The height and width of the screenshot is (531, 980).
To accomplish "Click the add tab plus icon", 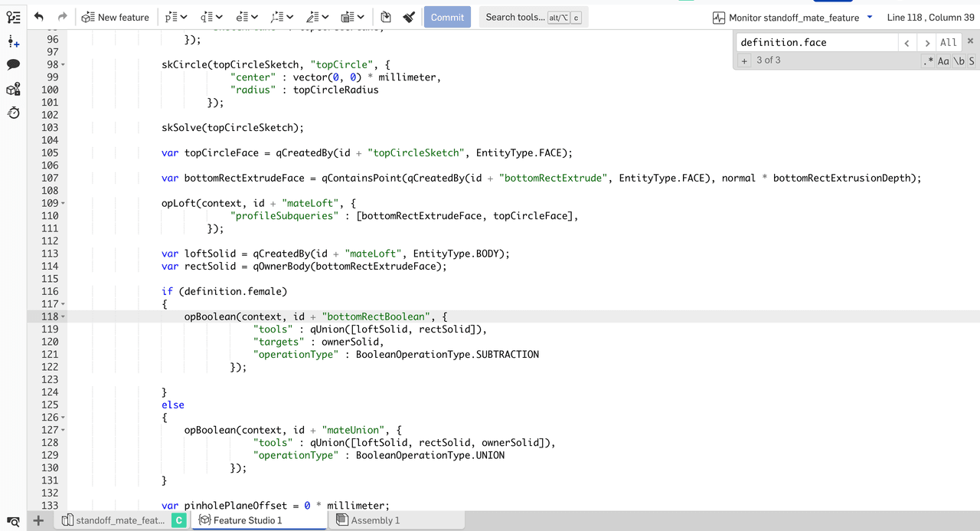I will [x=38, y=520].
